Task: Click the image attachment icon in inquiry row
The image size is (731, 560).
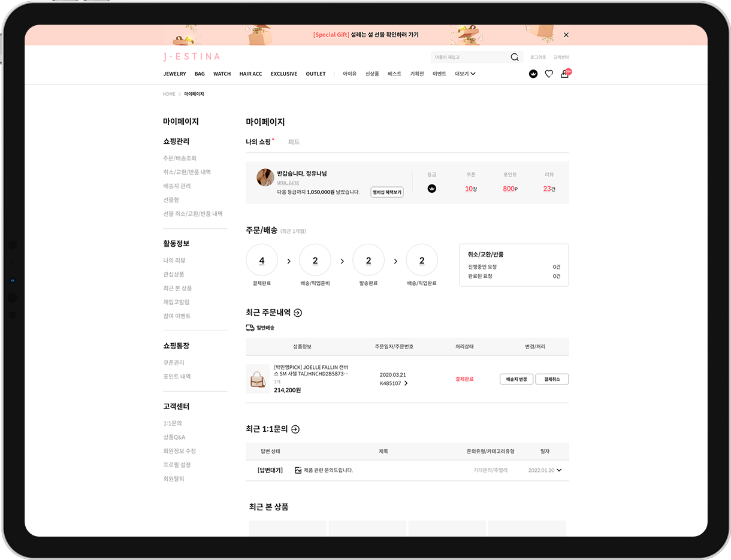Action: 298,470
